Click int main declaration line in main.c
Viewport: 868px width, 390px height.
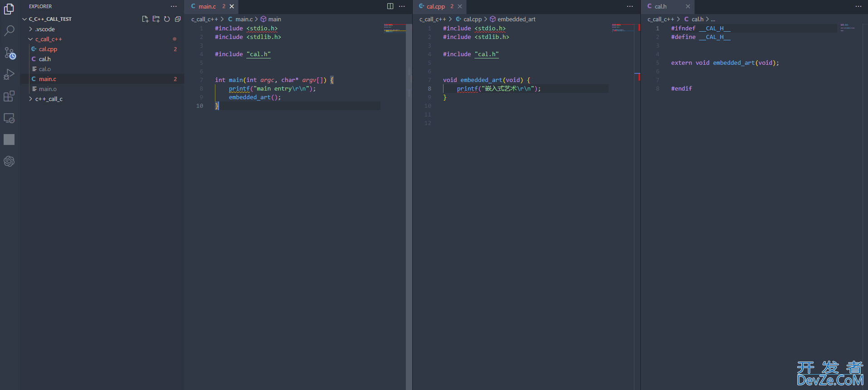(274, 80)
